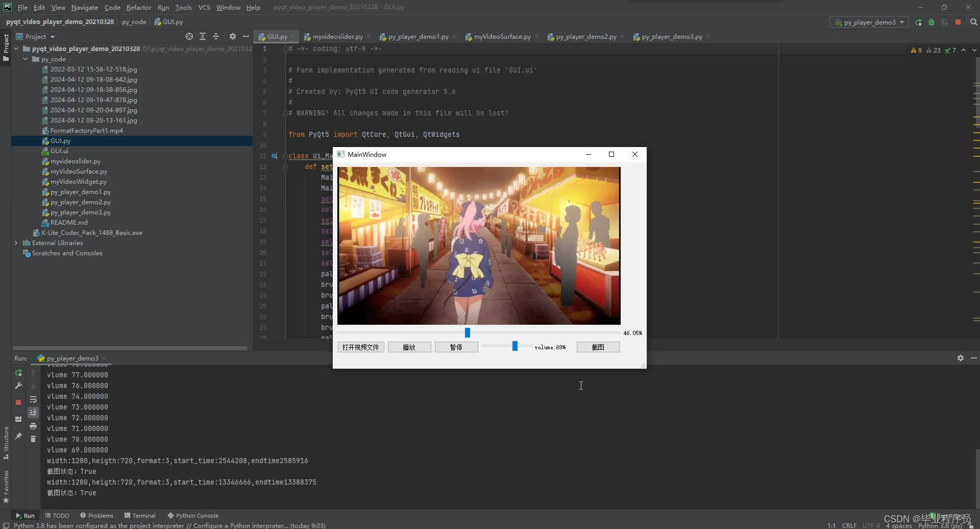Image resolution: width=980 pixels, height=529 pixels.
Task: Switch to py_player_demo1.py editor tab
Action: 418,37
